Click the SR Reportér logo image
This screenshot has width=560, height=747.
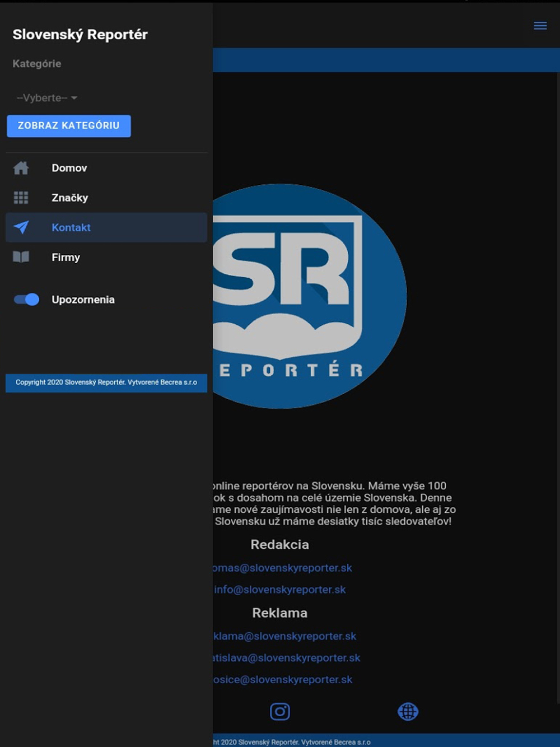click(x=310, y=296)
